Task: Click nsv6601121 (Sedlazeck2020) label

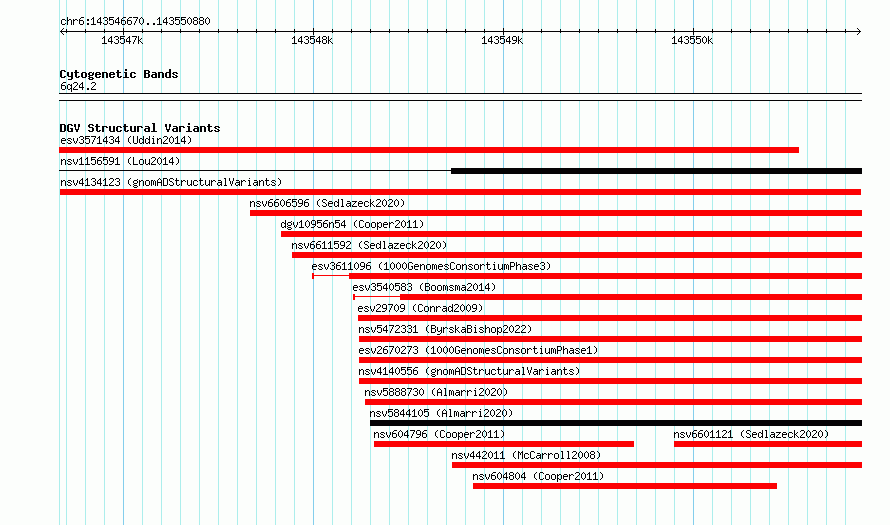Action: coord(751,434)
